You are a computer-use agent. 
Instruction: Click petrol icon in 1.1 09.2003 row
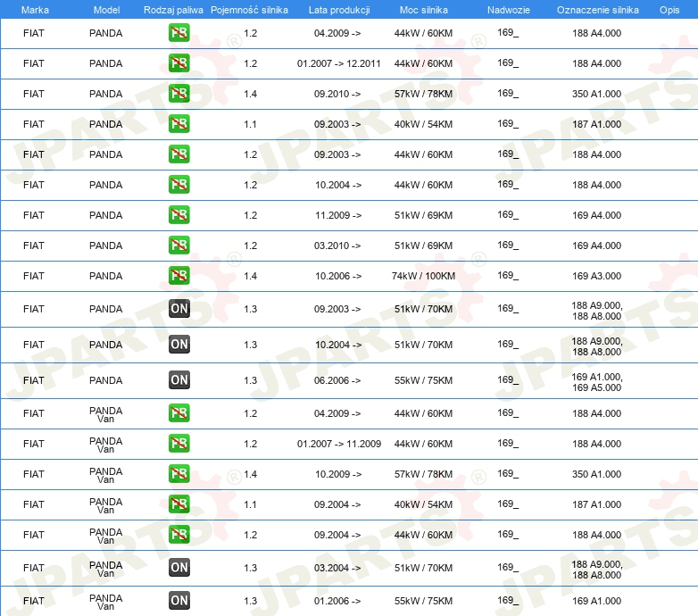179,124
